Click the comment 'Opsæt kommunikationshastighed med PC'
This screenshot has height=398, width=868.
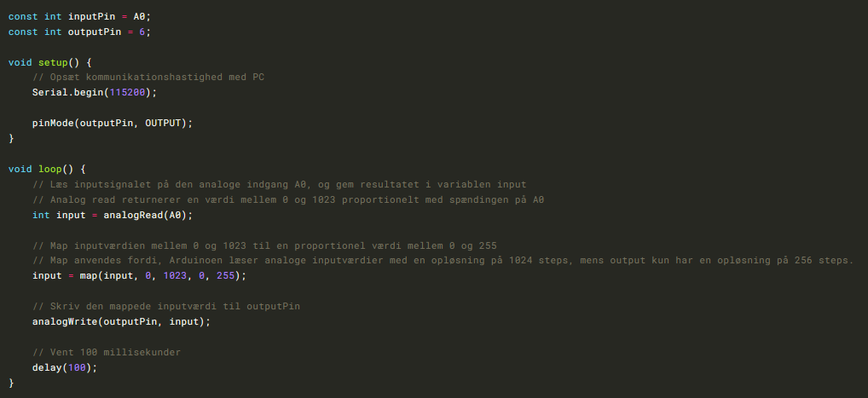(x=148, y=77)
